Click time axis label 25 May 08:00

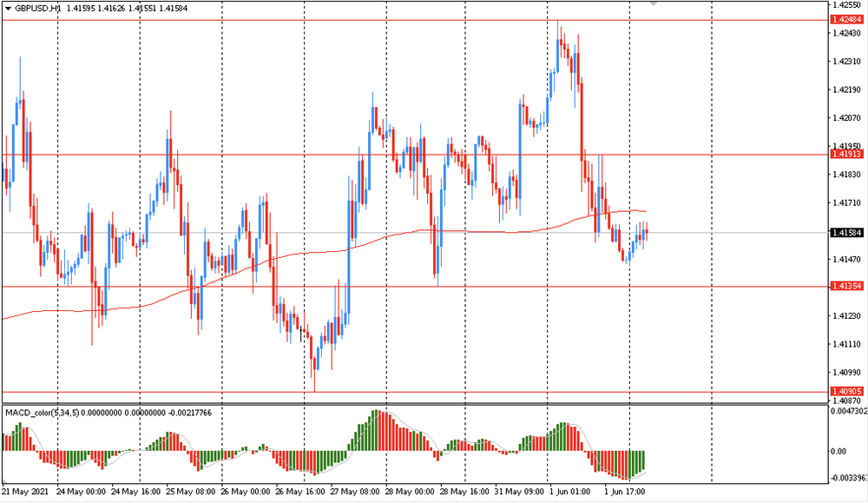tap(190, 492)
